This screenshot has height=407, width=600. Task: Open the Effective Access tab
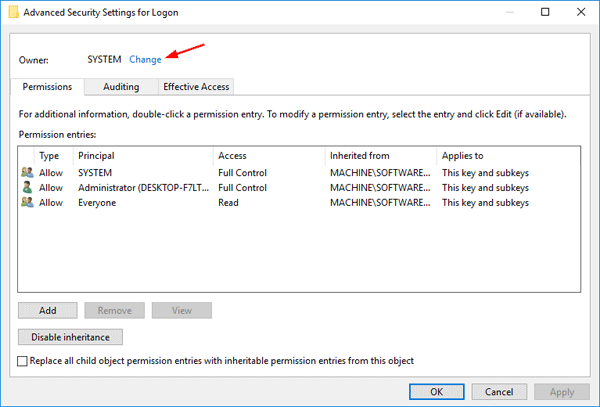[196, 87]
